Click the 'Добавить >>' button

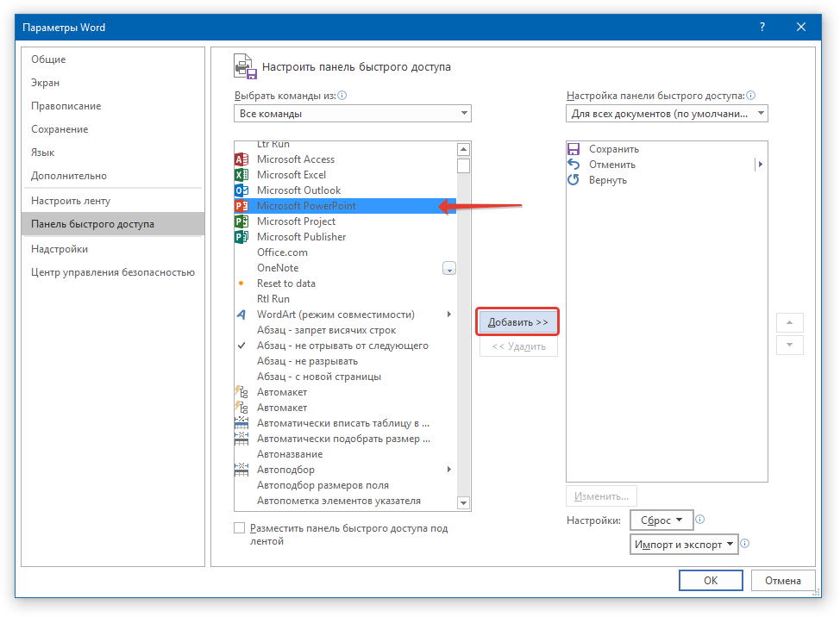coord(518,322)
